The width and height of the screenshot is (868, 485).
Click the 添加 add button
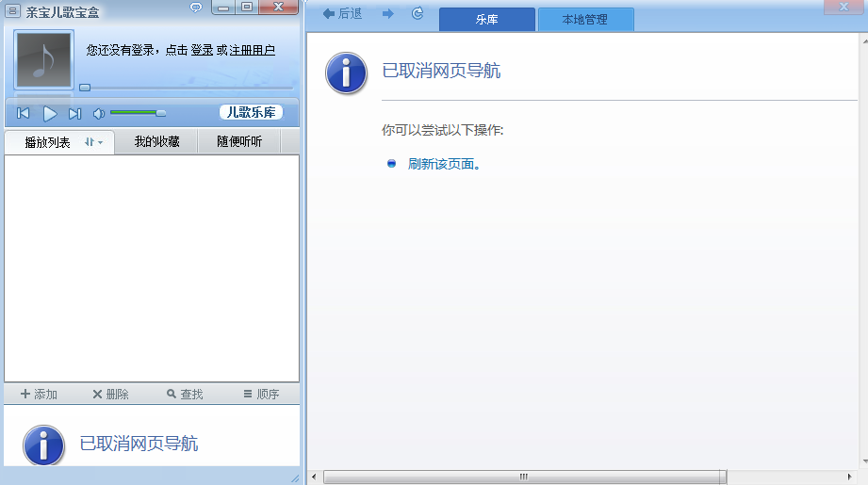pos(39,395)
